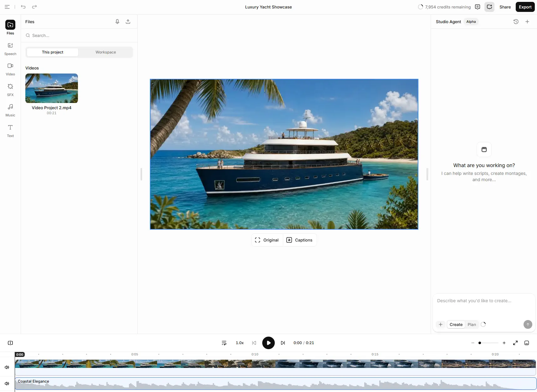Open the Text panel
The height and width of the screenshot is (392, 537).
10,131
